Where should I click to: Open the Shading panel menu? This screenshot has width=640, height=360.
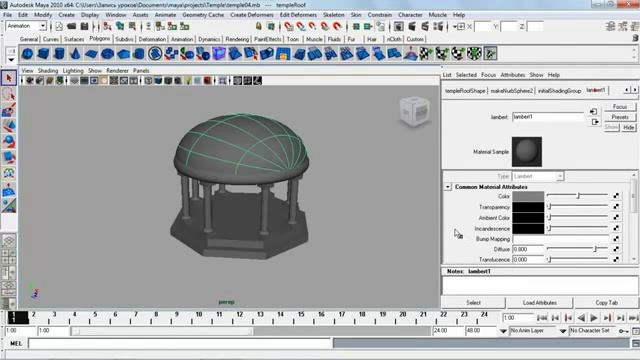pyautogui.click(x=48, y=71)
